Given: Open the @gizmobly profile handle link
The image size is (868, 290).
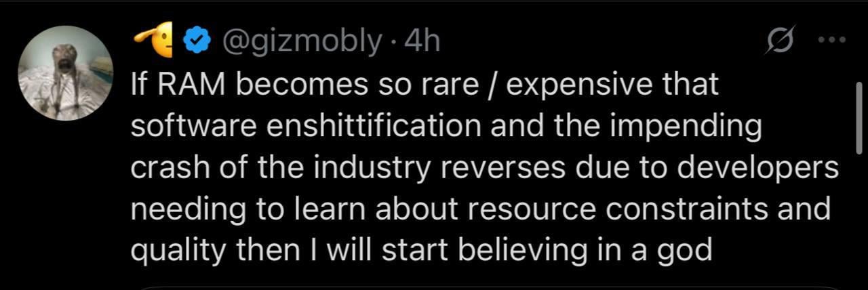Looking at the screenshot, I should point(302,42).
